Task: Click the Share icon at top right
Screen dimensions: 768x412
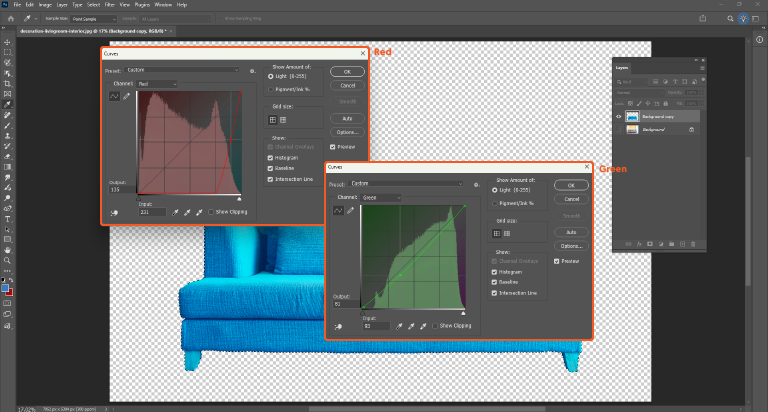Action: coord(703,19)
